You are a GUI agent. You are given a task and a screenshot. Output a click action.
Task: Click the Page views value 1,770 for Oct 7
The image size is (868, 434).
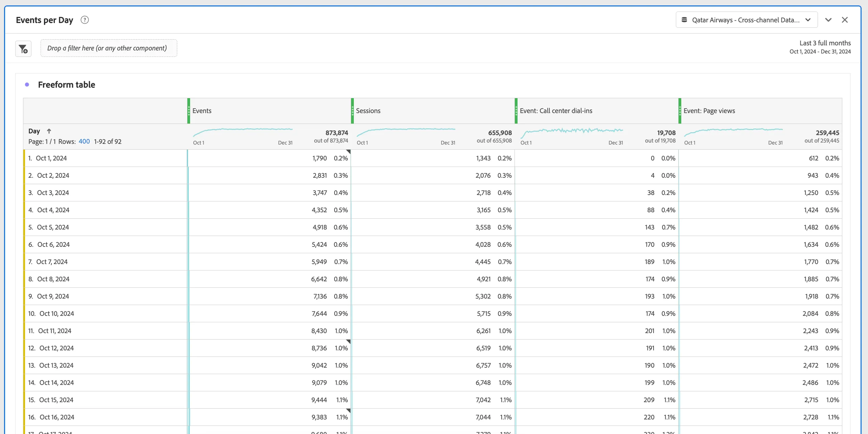811,262
